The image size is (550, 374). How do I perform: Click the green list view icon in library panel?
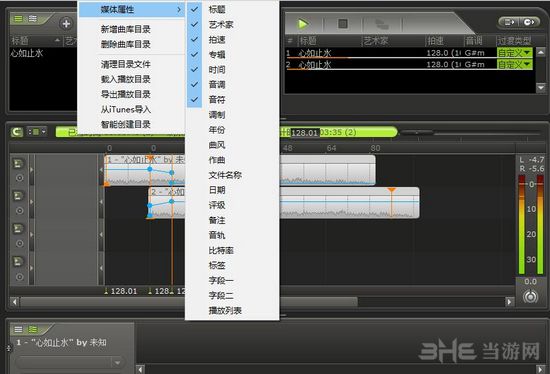pos(18,19)
